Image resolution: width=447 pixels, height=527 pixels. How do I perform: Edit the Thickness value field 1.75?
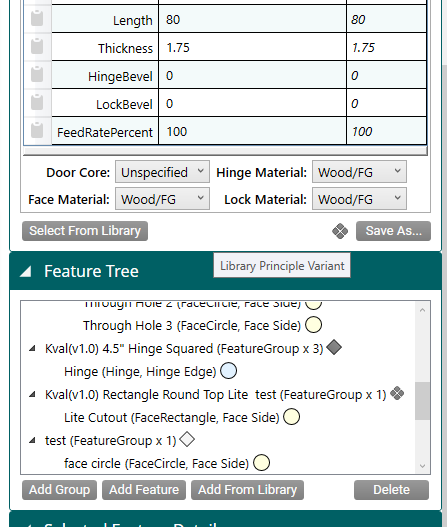click(x=252, y=47)
